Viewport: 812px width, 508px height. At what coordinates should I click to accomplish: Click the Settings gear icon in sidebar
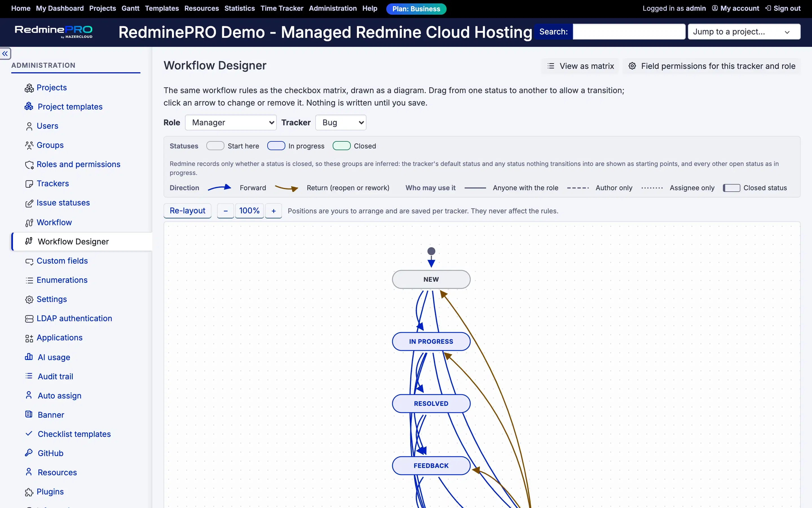click(x=29, y=299)
